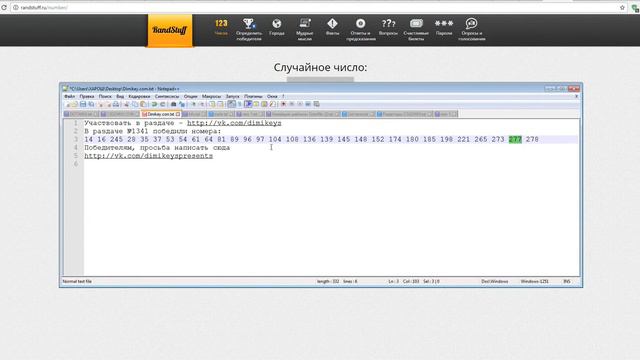Open the Файл menu in Notepad++
The height and width of the screenshot is (360, 640).
click(x=69, y=96)
